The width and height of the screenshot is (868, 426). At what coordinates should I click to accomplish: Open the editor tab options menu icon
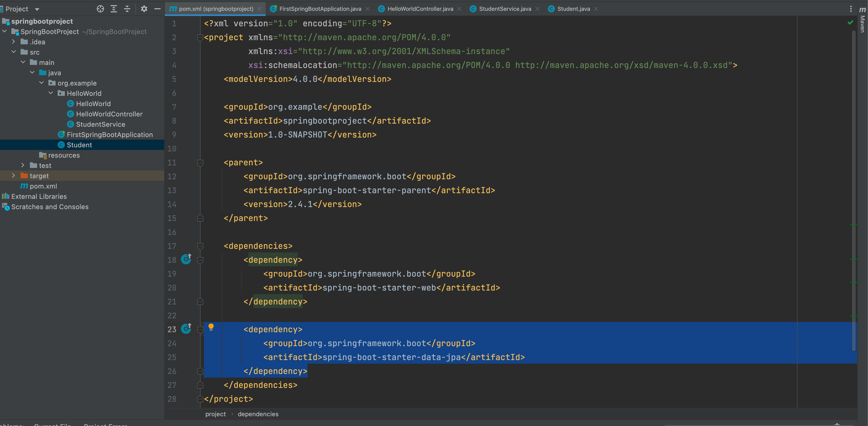click(x=851, y=9)
